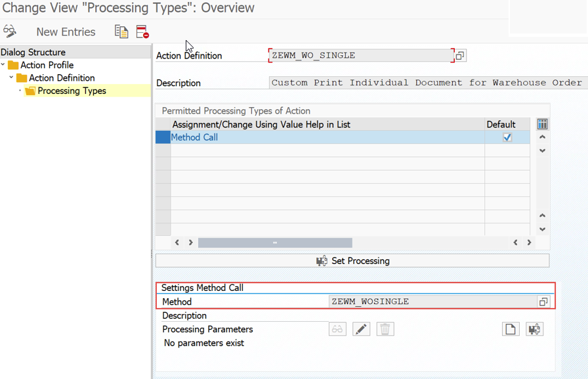Open table column settings icon
The width and height of the screenshot is (588, 379).
click(x=542, y=124)
